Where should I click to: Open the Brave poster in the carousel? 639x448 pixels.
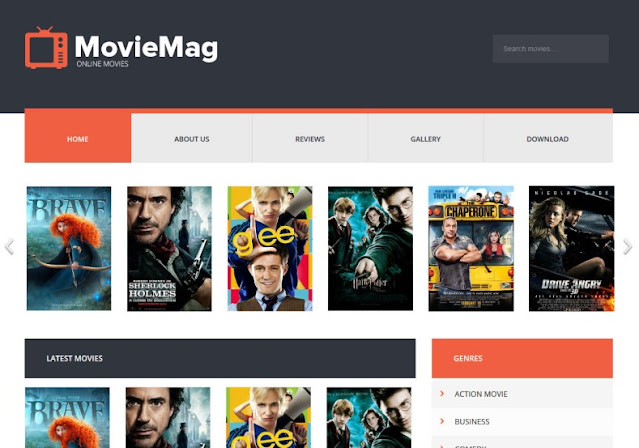[x=69, y=248]
